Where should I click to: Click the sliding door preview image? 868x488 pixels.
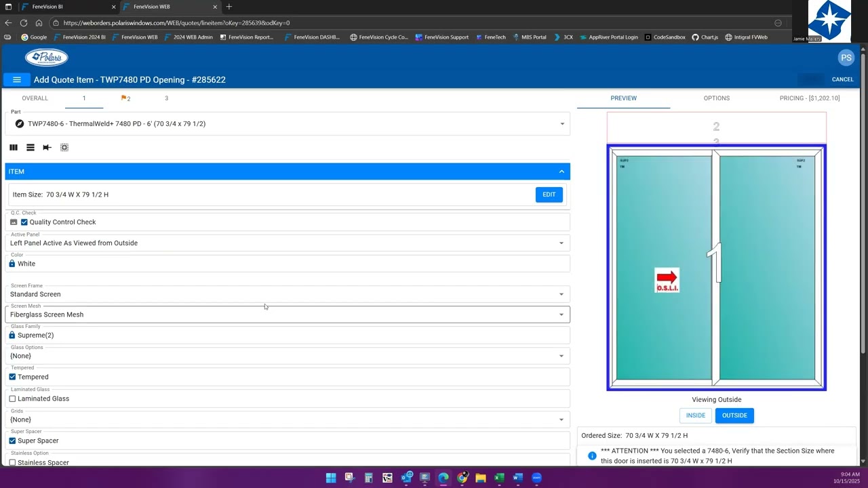coord(716,268)
